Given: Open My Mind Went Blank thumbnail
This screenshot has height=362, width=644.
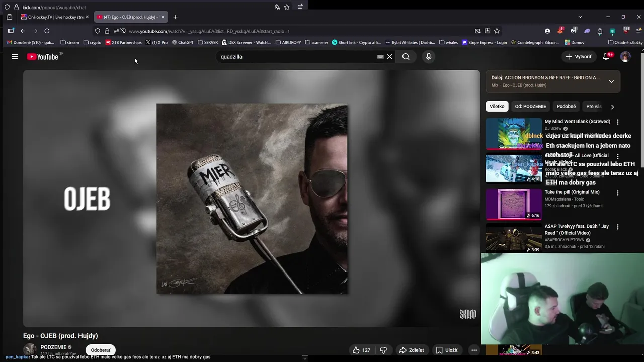Looking at the screenshot, I should tap(514, 134).
